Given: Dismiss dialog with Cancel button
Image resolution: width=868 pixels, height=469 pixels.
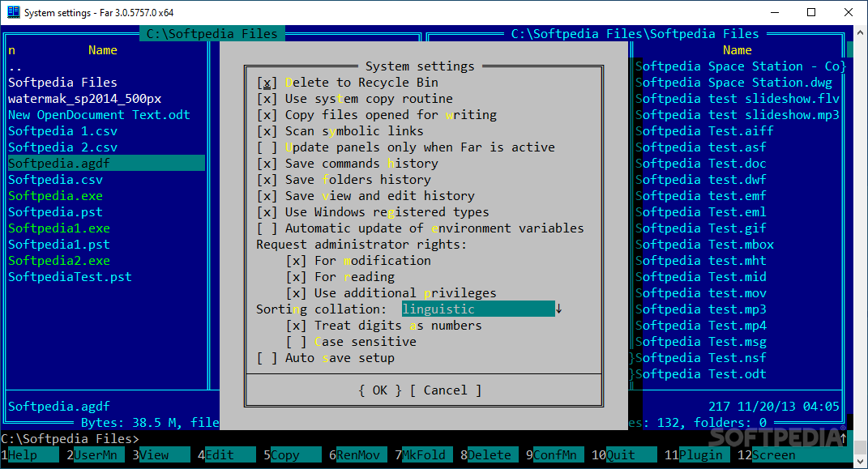Looking at the screenshot, I should point(446,390).
